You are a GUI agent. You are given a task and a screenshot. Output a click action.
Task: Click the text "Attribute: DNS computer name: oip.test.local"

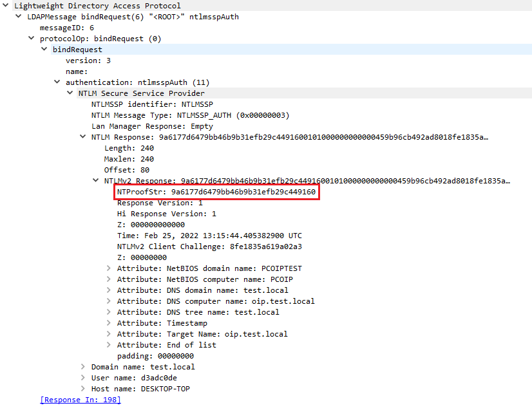pyautogui.click(x=216, y=301)
